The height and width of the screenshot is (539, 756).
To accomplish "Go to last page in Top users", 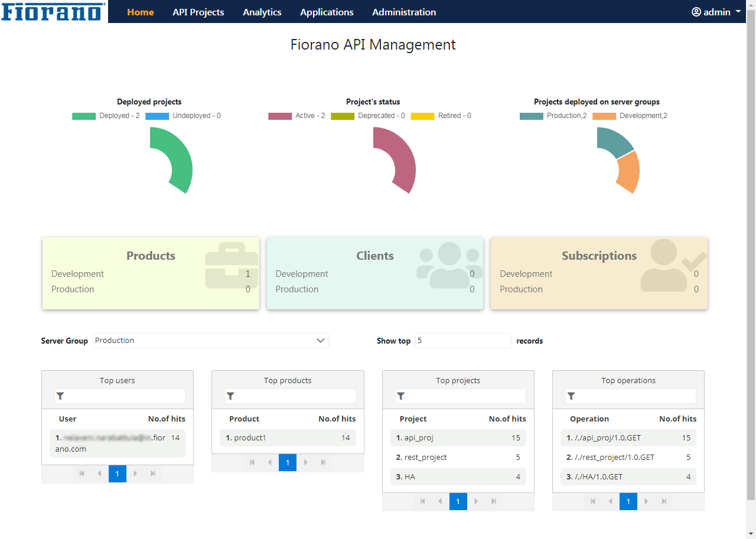I will pos(153,473).
